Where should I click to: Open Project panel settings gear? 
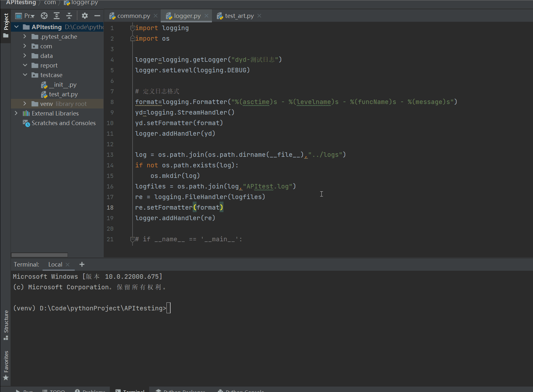(85, 16)
